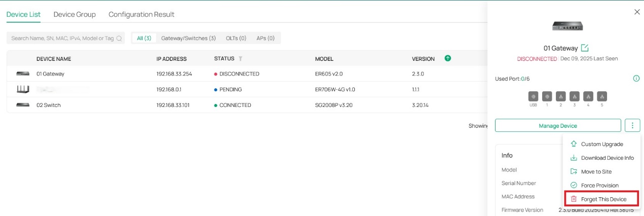
Task: Click model ER605 v2.0
Action: point(329,74)
